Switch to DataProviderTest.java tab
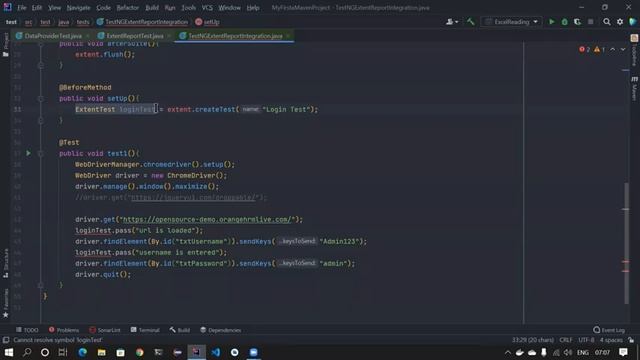640x360 pixels. click(53, 36)
